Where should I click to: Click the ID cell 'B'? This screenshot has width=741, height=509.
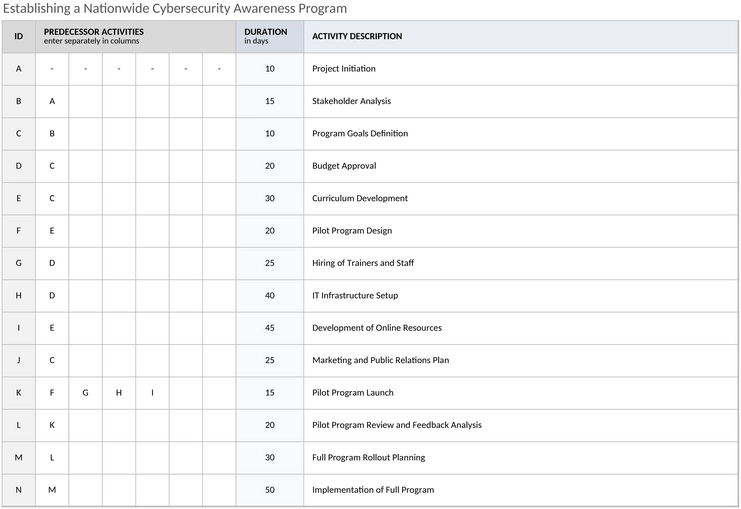(x=18, y=101)
